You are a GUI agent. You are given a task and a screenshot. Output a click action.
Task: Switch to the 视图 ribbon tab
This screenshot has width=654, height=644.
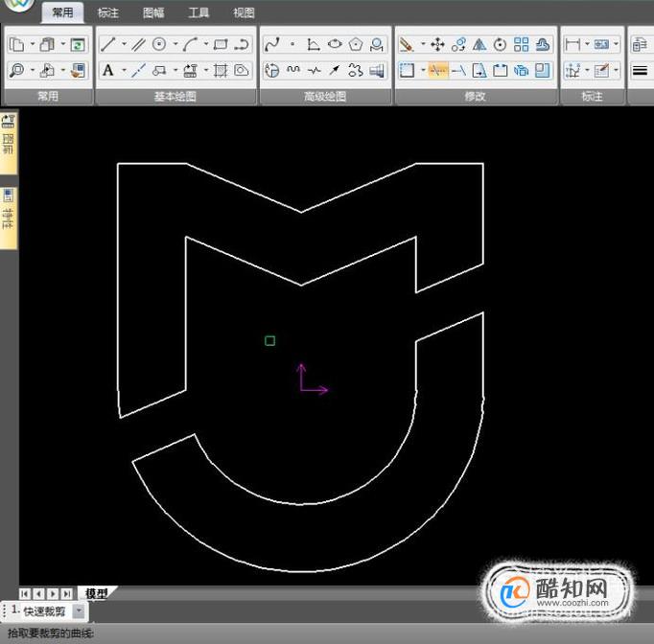coord(244,12)
